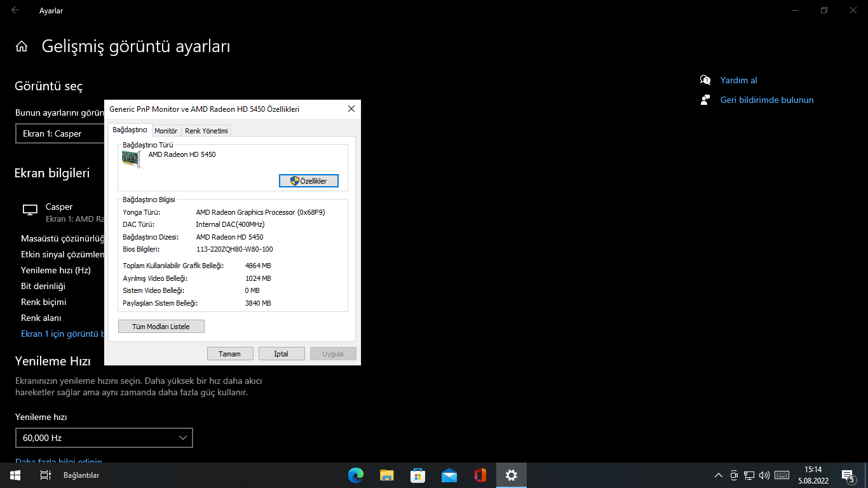Go back with the Settings back arrow
The image size is (868, 488).
[15, 10]
